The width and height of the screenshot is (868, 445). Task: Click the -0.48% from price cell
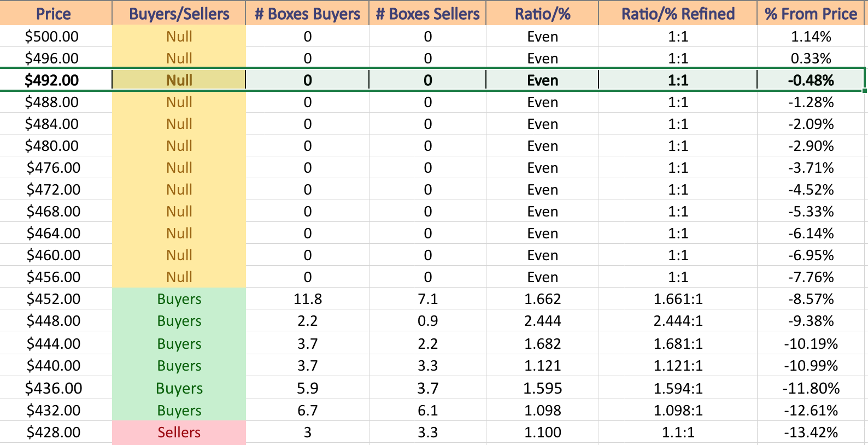(x=811, y=80)
